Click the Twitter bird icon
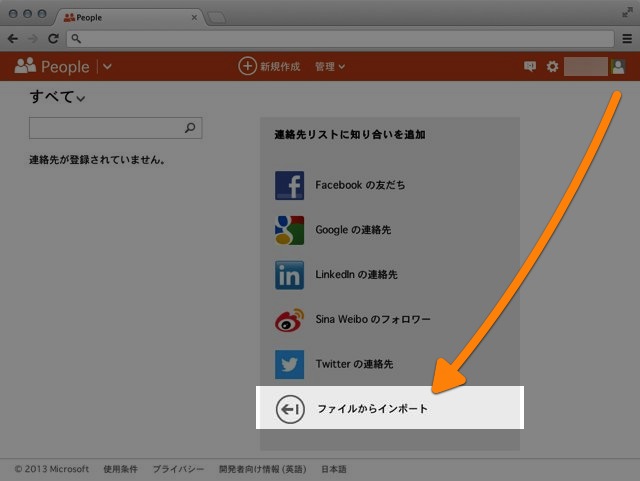 point(289,364)
